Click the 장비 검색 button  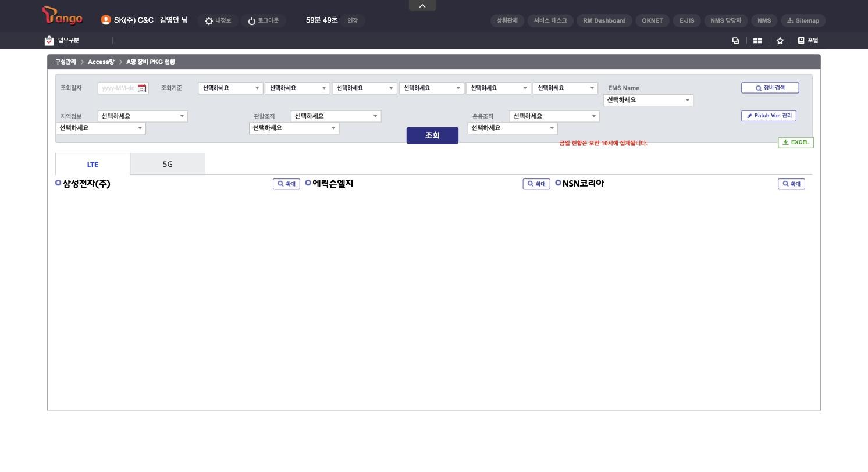[770, 88]
